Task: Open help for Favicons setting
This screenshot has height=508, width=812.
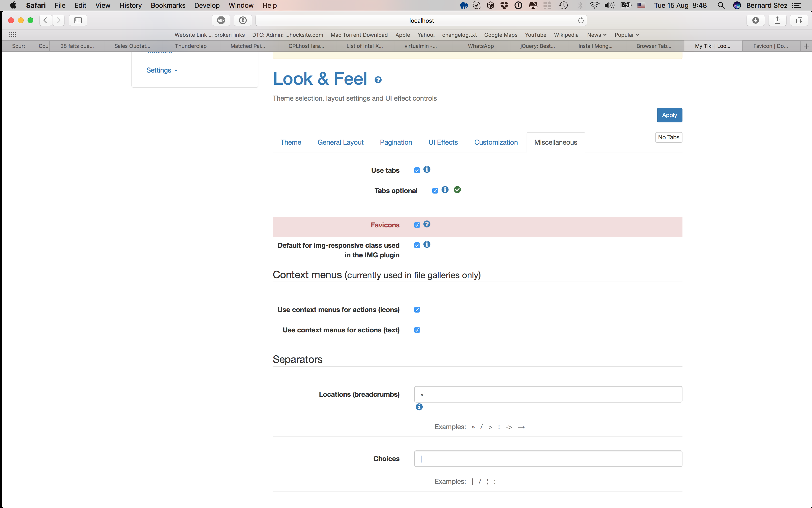Action: pos(427,224)
